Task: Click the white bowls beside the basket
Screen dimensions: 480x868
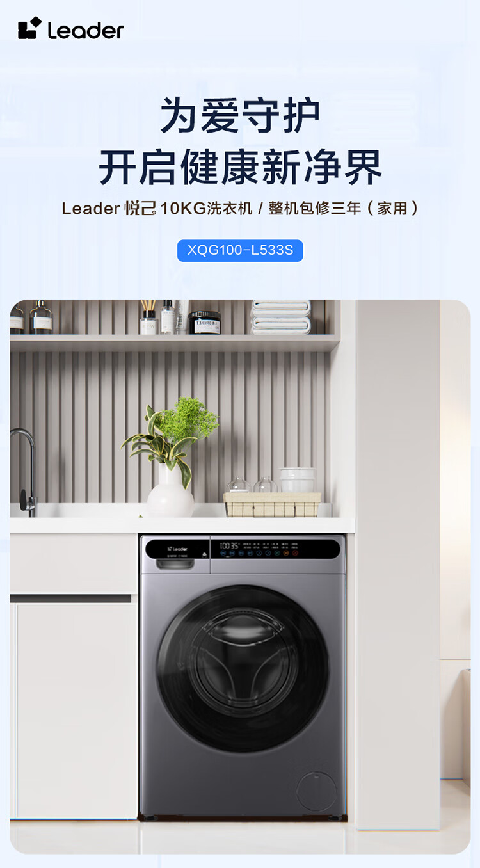Action: coord(298,480)
